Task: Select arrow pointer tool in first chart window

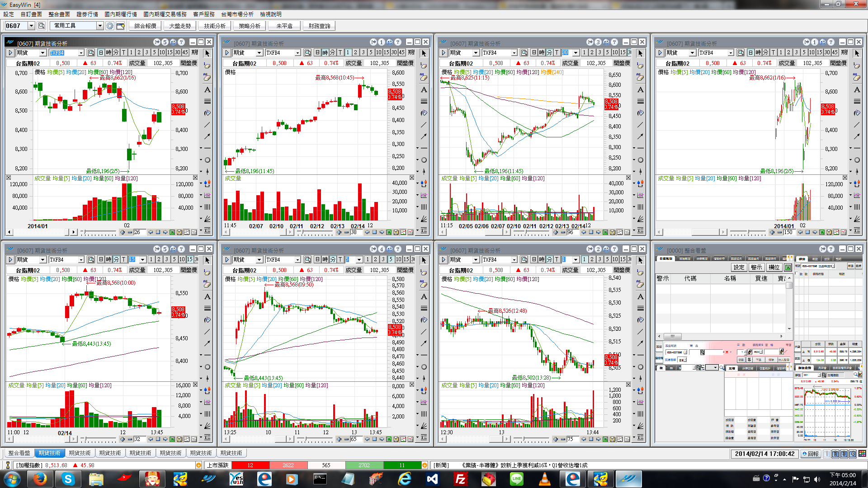Action: click(x=208, y=53)
